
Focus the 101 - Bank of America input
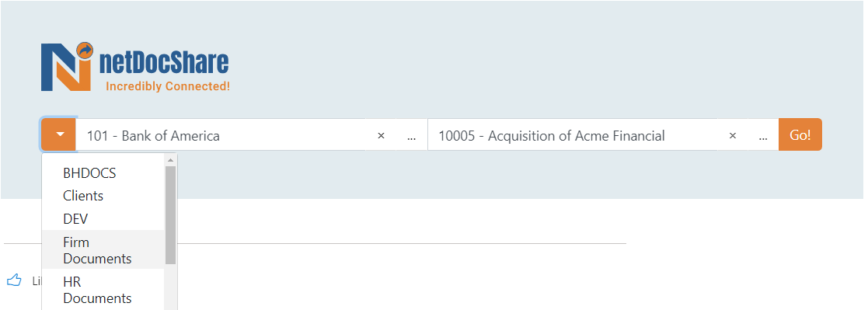coord(221,136)
